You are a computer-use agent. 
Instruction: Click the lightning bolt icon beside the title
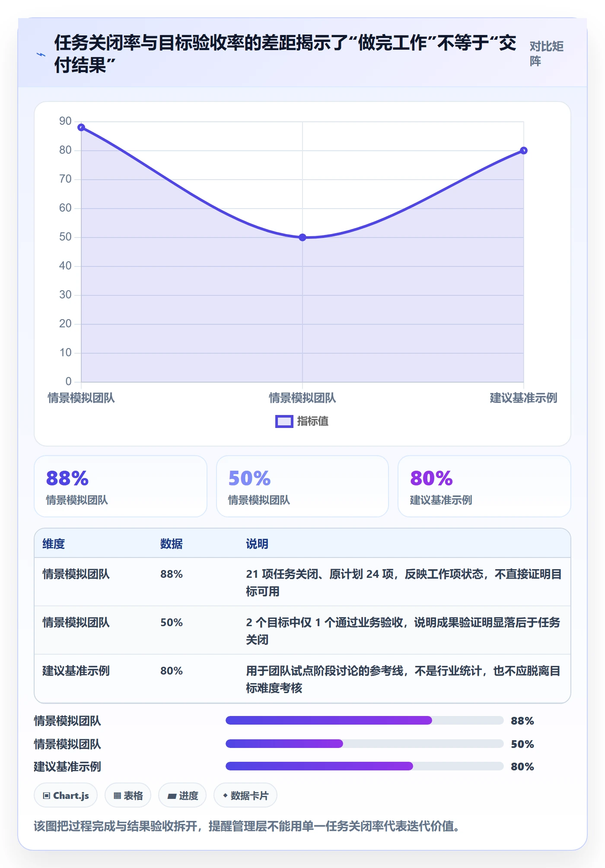click(x=41, y=54)
